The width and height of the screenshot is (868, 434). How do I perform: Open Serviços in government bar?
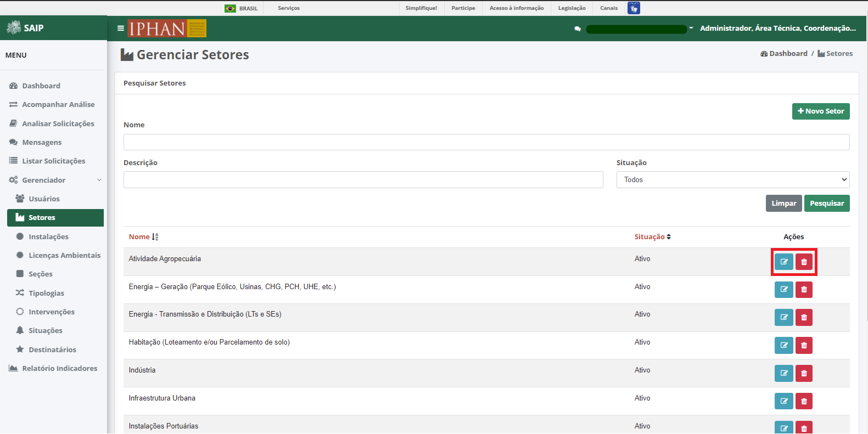289,8
